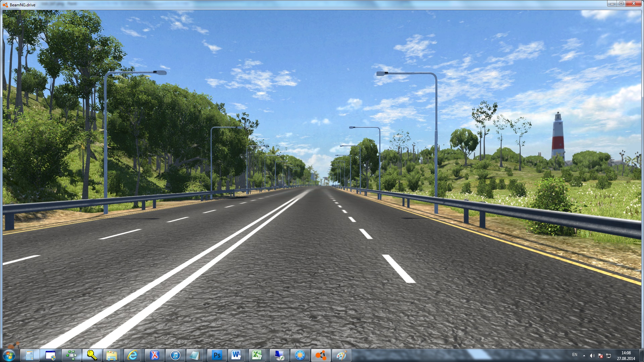Open iTunes from the taskbar
This screenshot has width=644, height=362.
click(x=175, y=355)
